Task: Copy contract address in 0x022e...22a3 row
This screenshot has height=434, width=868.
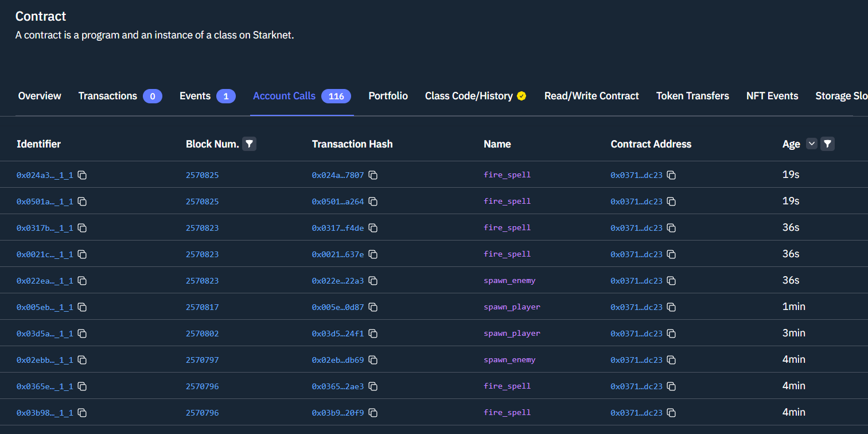Action: [671, 281]
